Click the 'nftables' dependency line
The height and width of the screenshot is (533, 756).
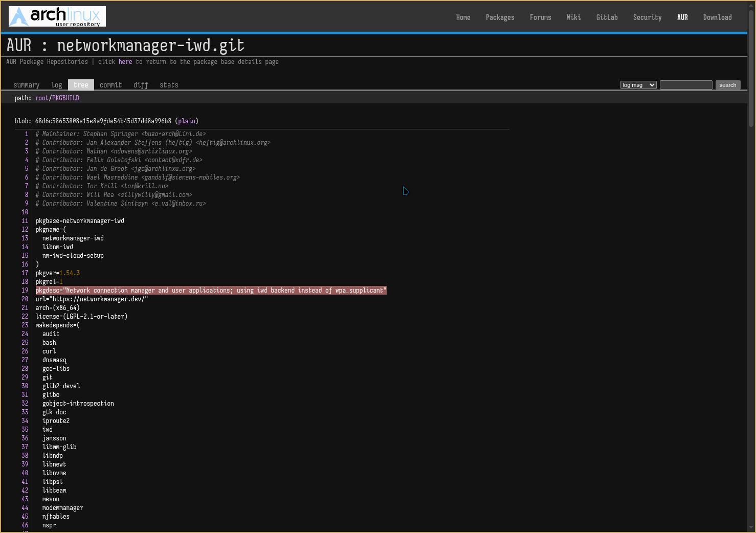pos(56,517)
